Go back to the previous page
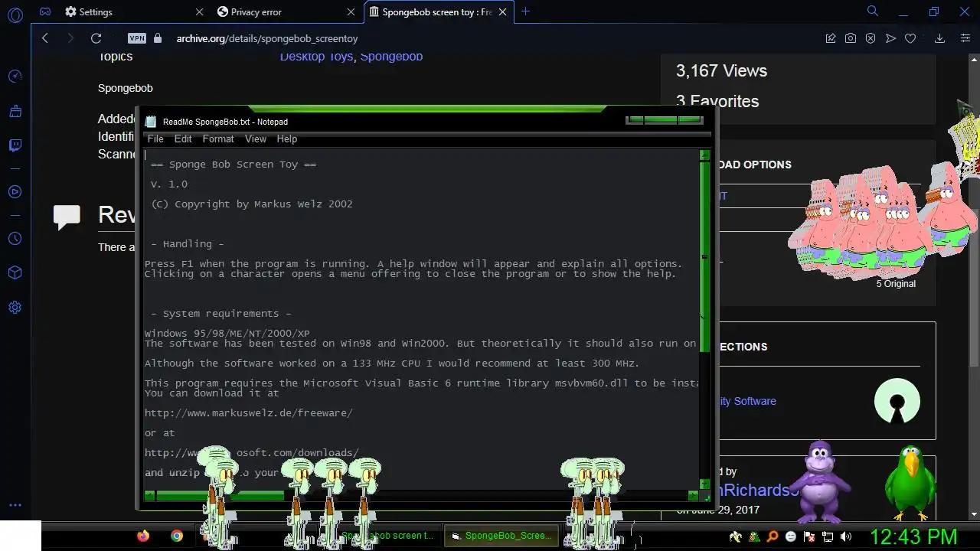This screenshot has height=551, width=980. (45, 38)
